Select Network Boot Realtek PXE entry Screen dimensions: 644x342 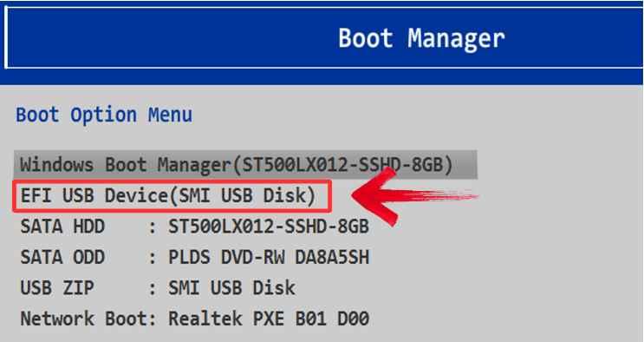coord(195,319)
